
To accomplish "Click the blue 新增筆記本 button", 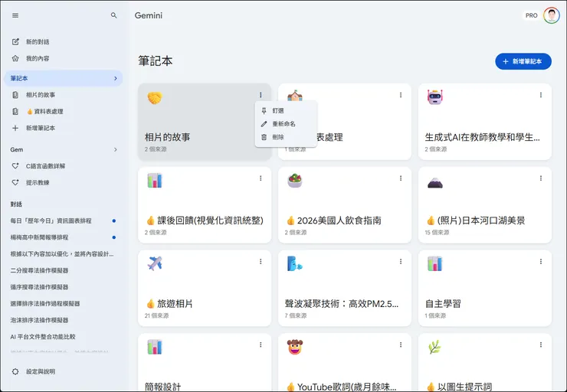I will 523,61.
